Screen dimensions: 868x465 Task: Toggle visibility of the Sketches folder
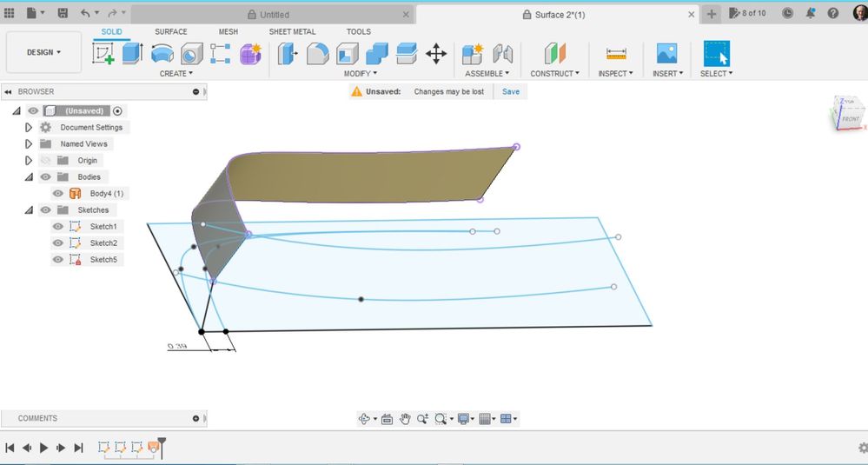45,209
